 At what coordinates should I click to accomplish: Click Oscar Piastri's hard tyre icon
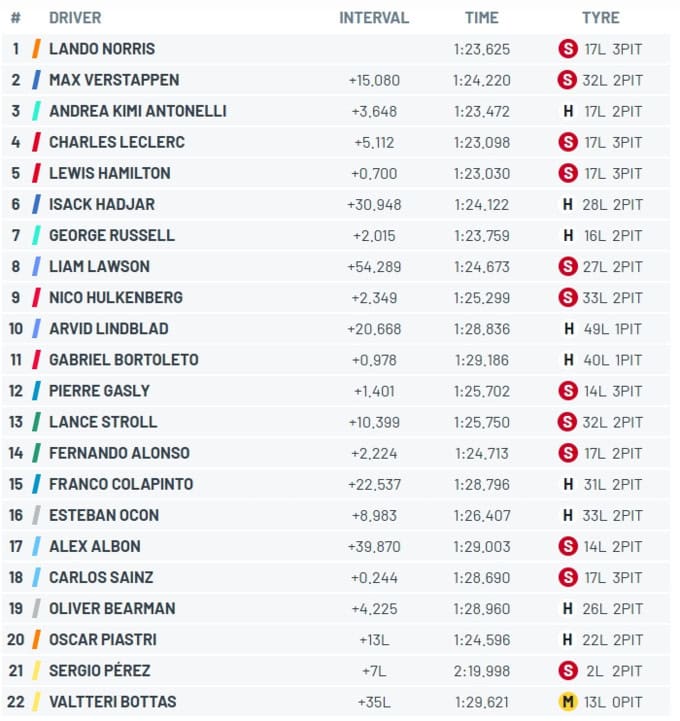coord(568,640)
